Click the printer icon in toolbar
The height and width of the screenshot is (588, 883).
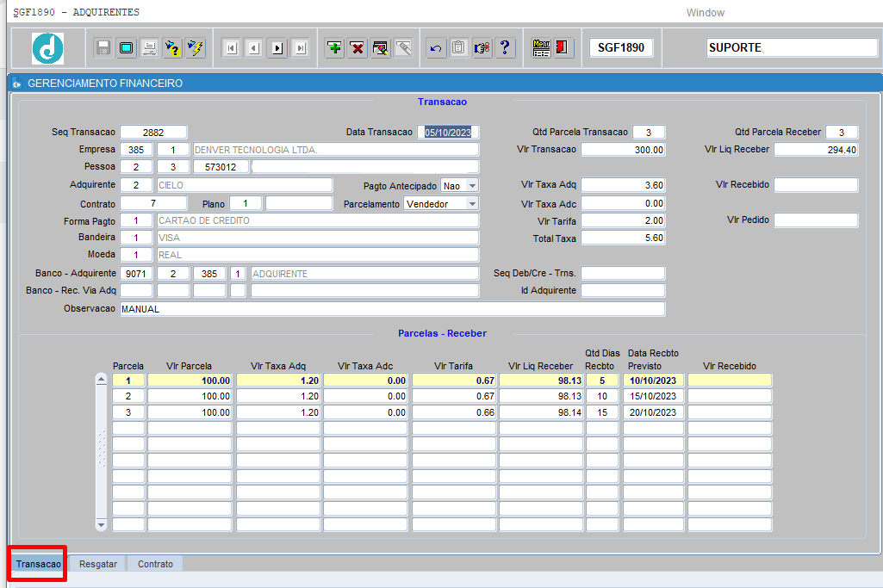(149, 48)
